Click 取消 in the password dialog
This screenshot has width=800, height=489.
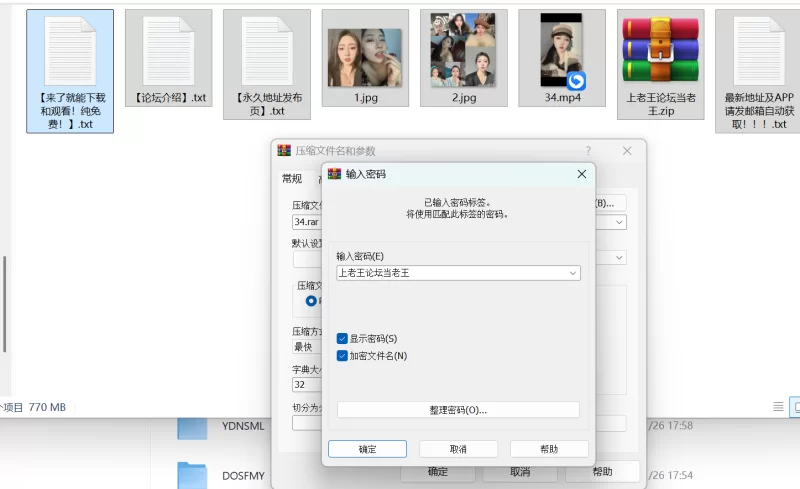[458, 449]
